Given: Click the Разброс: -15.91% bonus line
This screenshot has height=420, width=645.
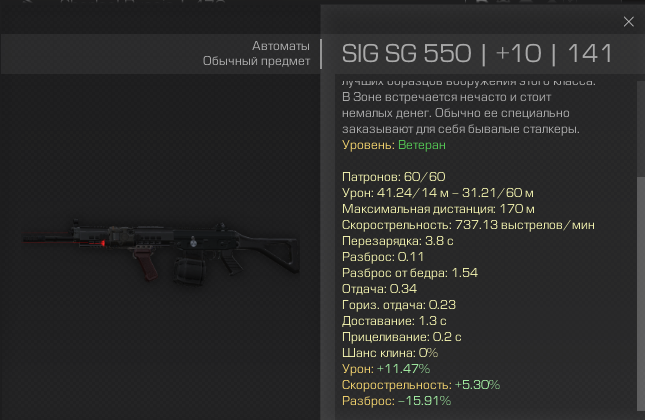Looking at the screenshot, I should (396, 401).
